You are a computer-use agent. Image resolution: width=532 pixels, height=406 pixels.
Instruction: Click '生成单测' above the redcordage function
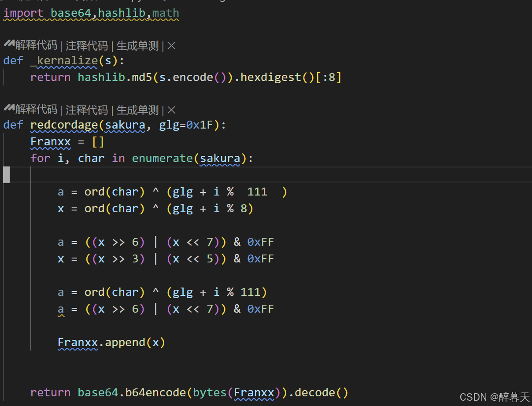pos(137,110)
